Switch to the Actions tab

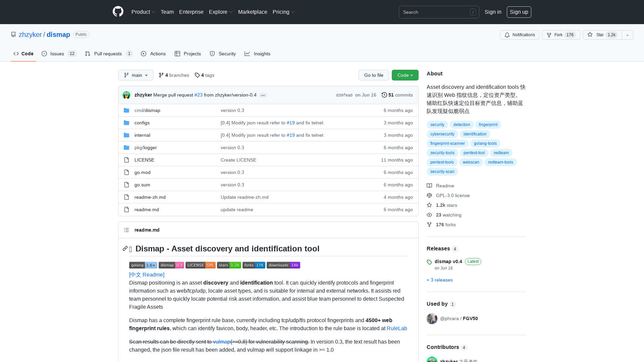(153, 54)
